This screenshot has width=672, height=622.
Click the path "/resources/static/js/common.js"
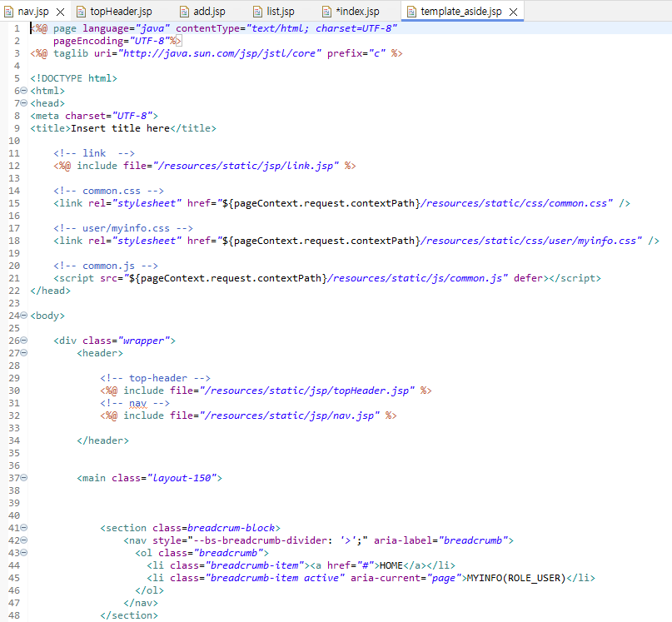coord(415,278)
